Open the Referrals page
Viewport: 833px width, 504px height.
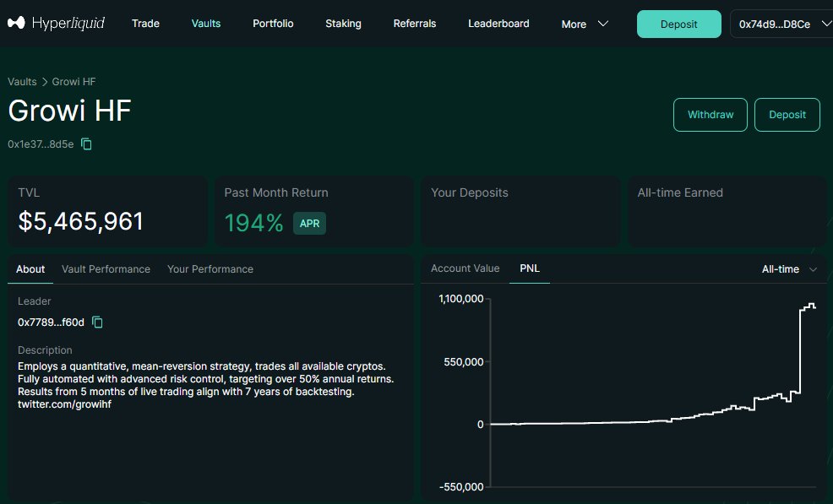(x=414, y=24)
